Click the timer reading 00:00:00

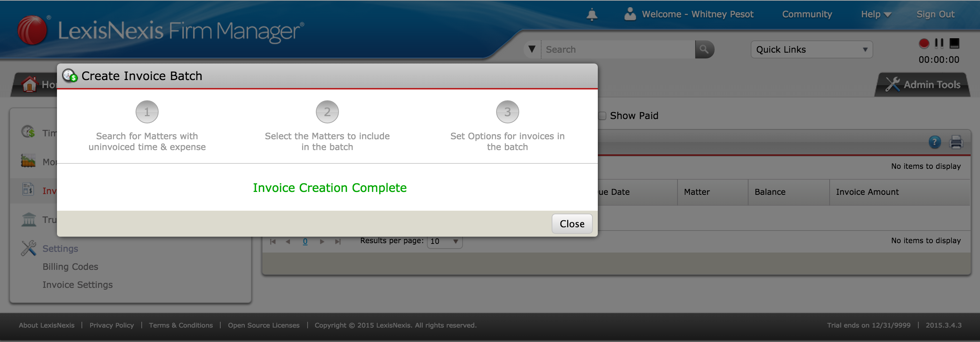tap(939, 60)
